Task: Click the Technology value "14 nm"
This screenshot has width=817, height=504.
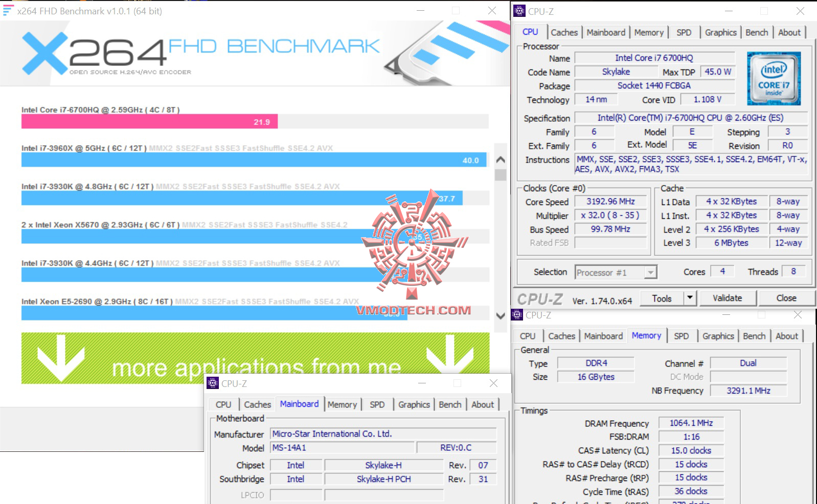Action: [596, 100]
